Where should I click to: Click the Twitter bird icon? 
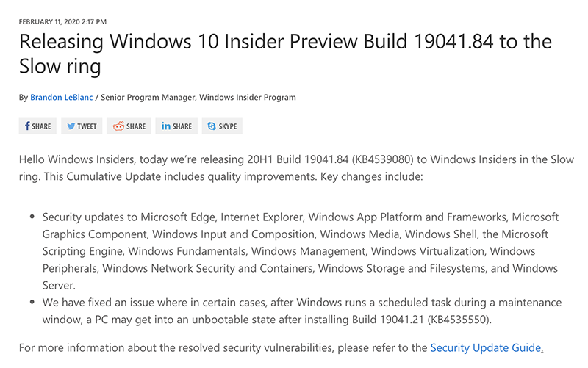click(71, 126)
